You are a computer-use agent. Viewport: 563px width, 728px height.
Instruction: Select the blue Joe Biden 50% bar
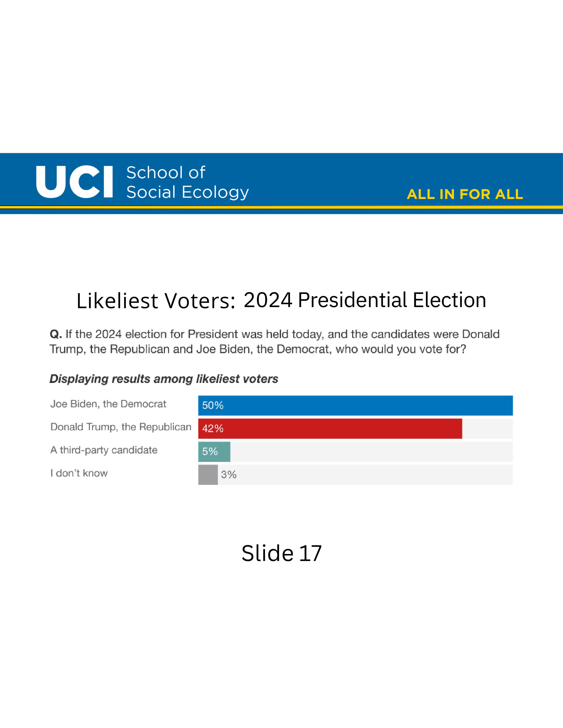pyautogui.click(x=355, y=405)
